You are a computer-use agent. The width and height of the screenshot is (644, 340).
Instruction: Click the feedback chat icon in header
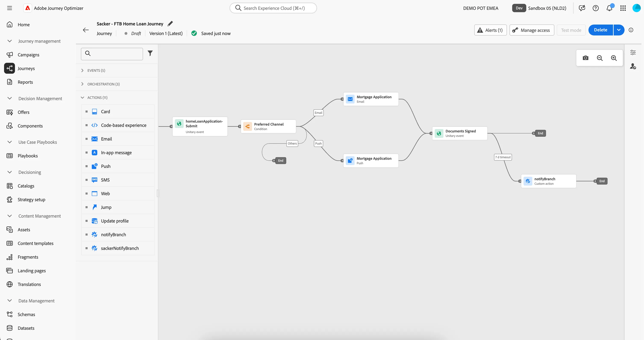click(582, 8)
